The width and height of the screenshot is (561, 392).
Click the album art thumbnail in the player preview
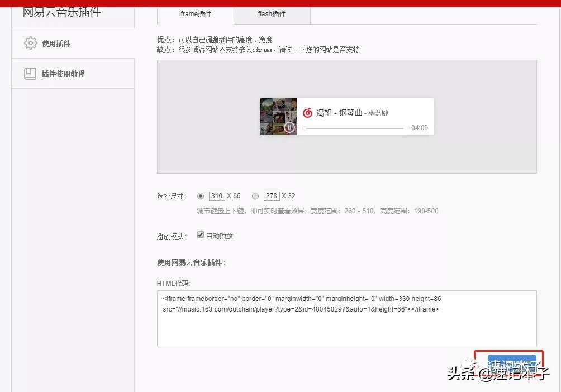278,116
